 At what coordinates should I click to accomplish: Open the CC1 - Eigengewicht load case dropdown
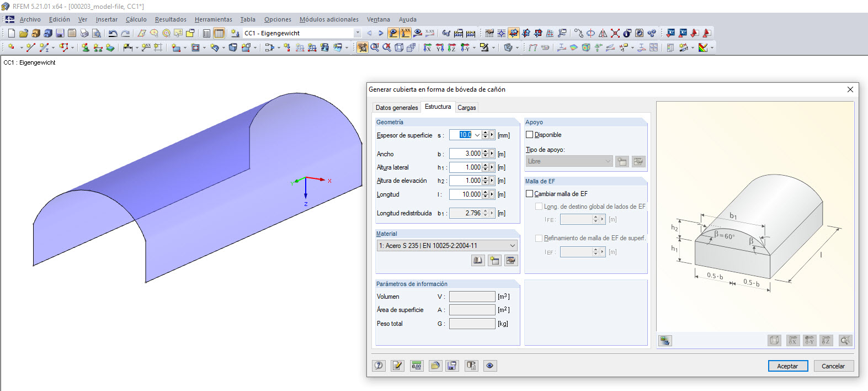tap(358, 33)
